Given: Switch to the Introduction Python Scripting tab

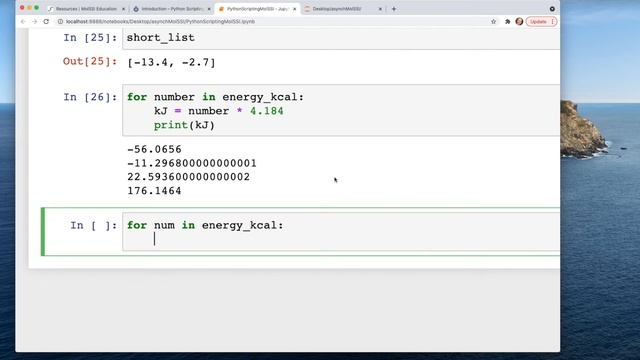Looking at the screenshot, I should [172, 9].
